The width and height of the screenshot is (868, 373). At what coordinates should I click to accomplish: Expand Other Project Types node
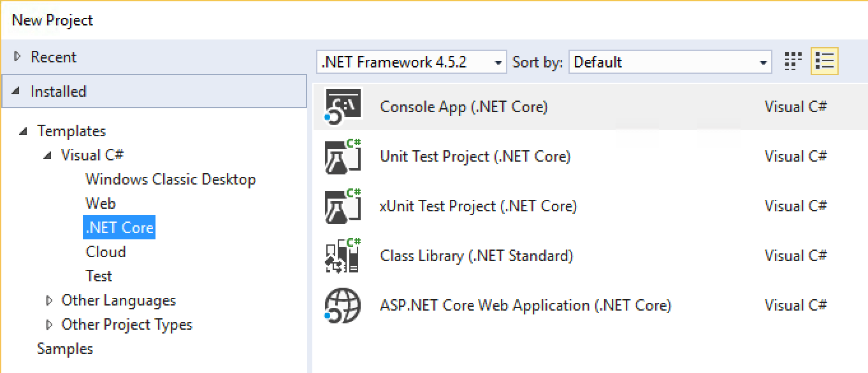(x=49, y=324)
